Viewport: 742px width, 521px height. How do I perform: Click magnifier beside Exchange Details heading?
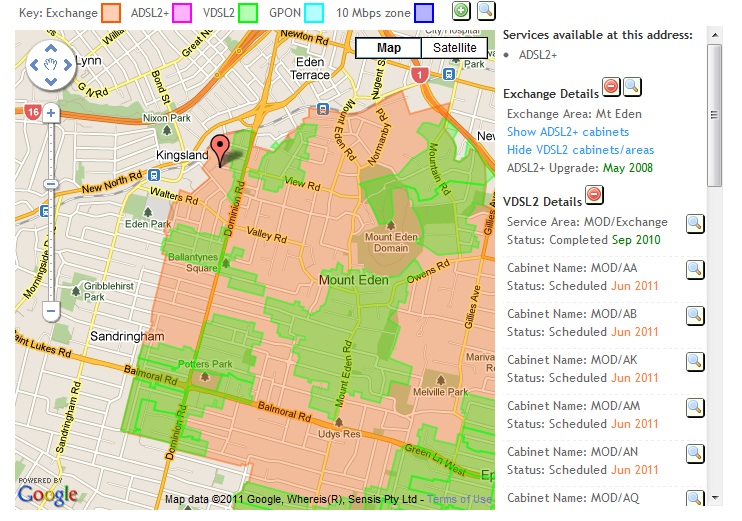[x=632, y=87]
